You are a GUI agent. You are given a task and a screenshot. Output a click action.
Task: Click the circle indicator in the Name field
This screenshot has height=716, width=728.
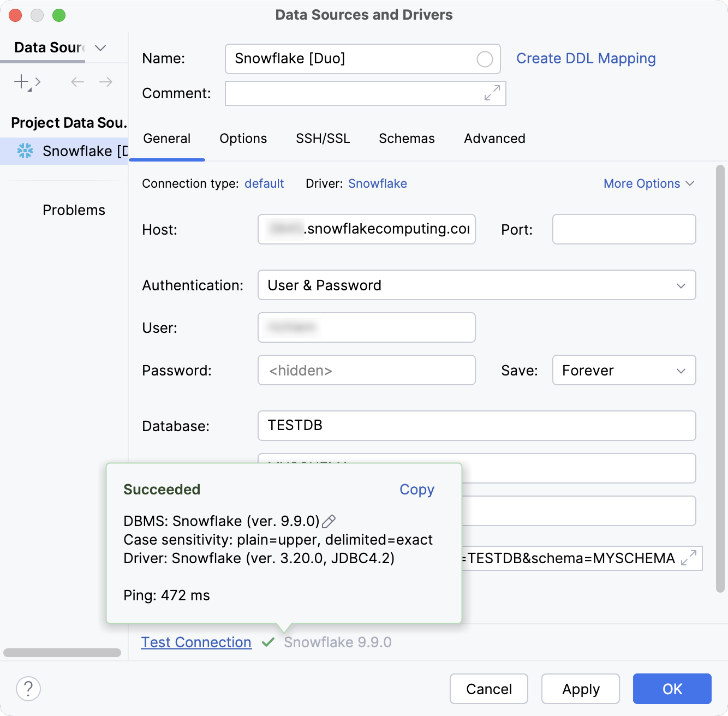tap(484, 59)
